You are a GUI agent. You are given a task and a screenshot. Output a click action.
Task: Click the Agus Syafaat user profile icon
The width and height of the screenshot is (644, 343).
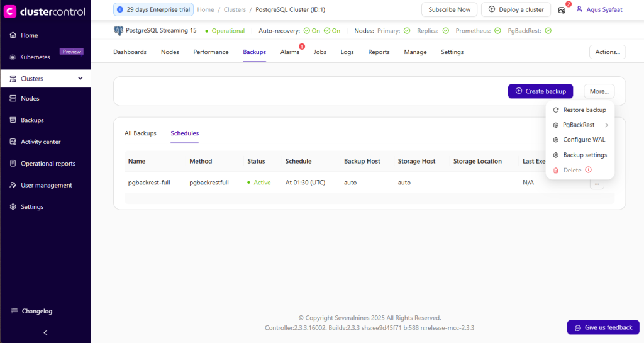(x=579, y=10)
